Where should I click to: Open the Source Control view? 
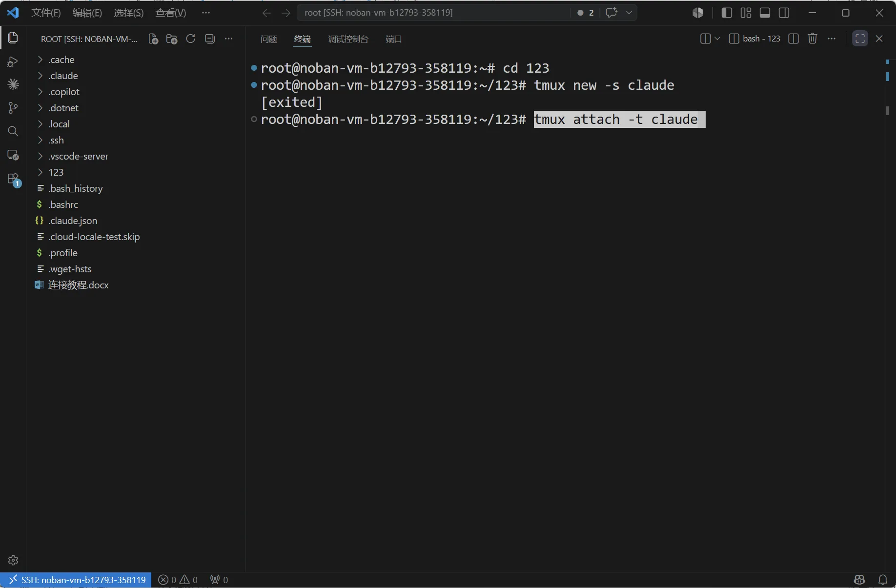[13, 108]
